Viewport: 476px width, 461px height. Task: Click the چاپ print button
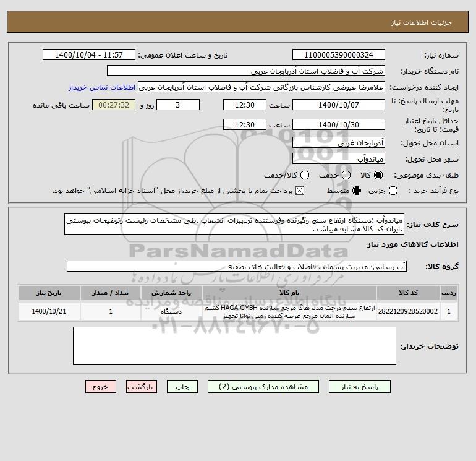point(182,387)
